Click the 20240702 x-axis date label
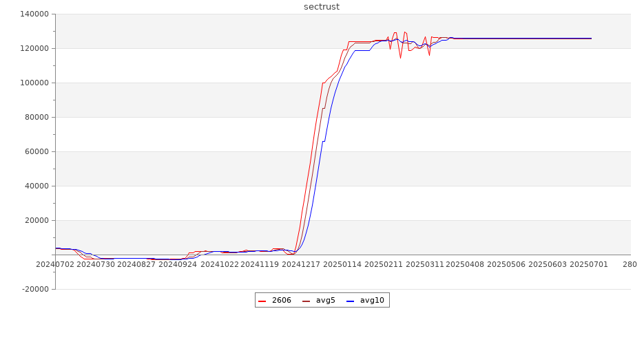Viewport: 644px width, 344px height. [55, 264]
